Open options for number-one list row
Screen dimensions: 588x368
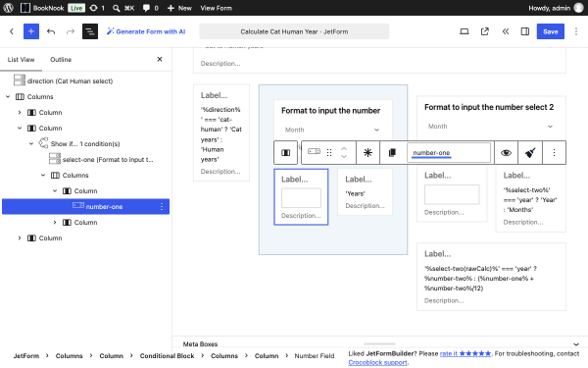pyautogui.click(x=162, y=206)
